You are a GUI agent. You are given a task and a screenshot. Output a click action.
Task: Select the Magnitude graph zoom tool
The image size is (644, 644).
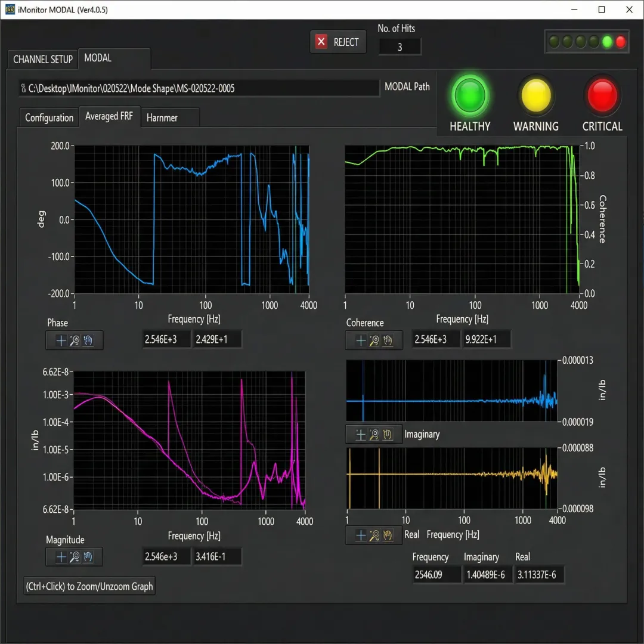(75, 557)
